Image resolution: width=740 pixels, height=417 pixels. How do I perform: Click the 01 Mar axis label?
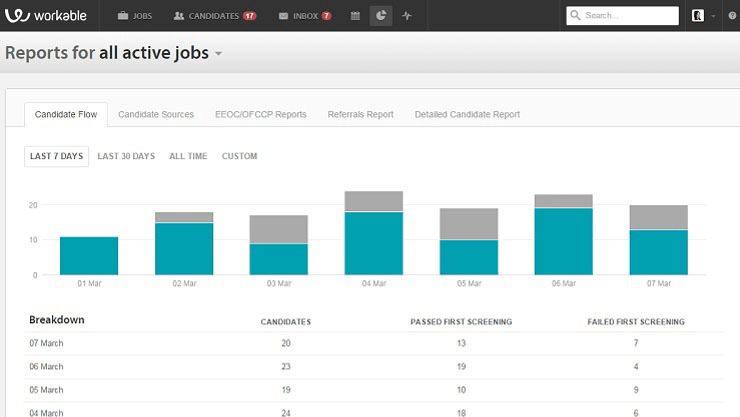[89, 283]
